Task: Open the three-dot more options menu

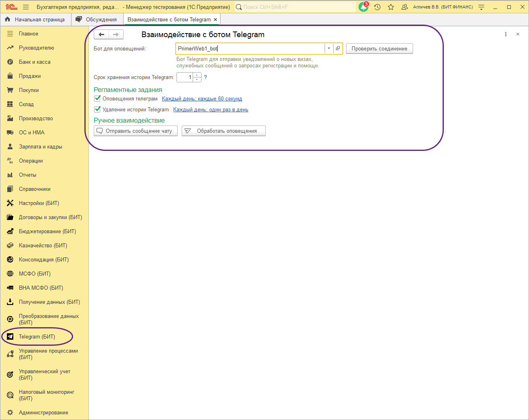Action: [x=506, y=34]
